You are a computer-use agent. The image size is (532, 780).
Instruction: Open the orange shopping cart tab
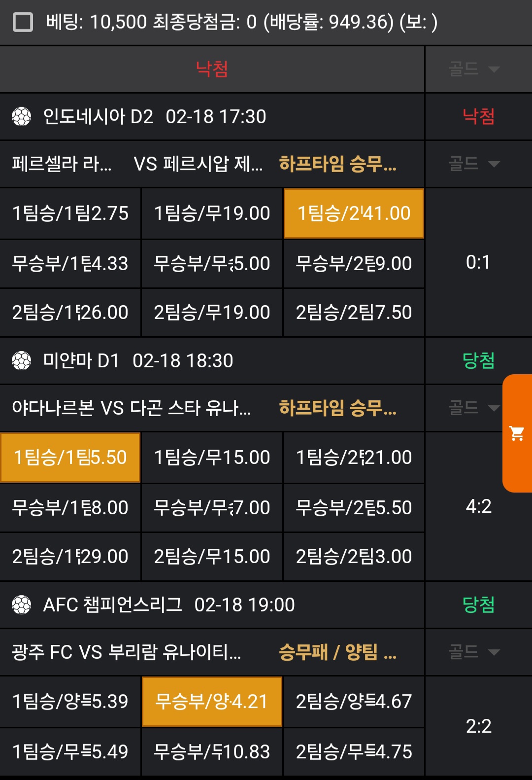[517, 433]
